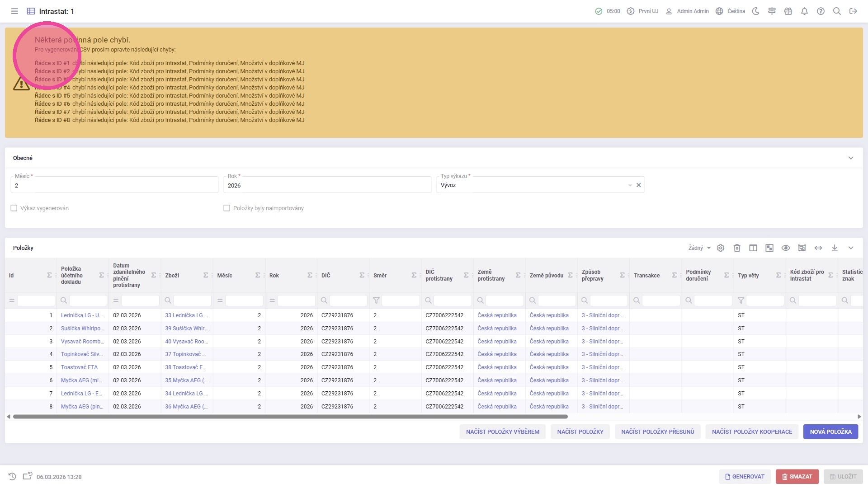Viewport: 868px width, 488px height.
Task: Open Admin Admin user menu
Action: click(687, 11)
